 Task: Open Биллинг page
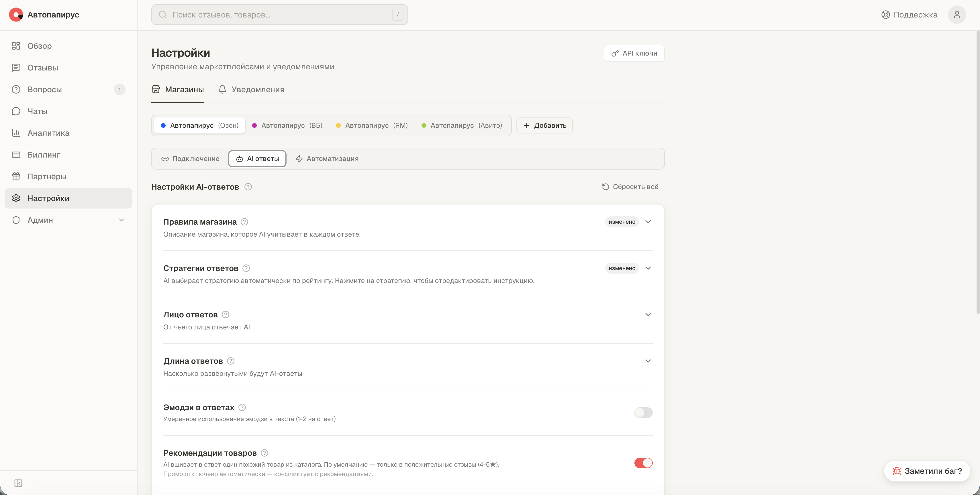pyautogui.click(x=68, y=155)
